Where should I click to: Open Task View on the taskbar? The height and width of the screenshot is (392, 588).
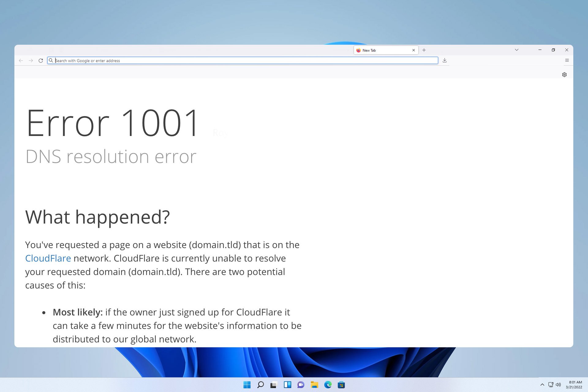274,385
